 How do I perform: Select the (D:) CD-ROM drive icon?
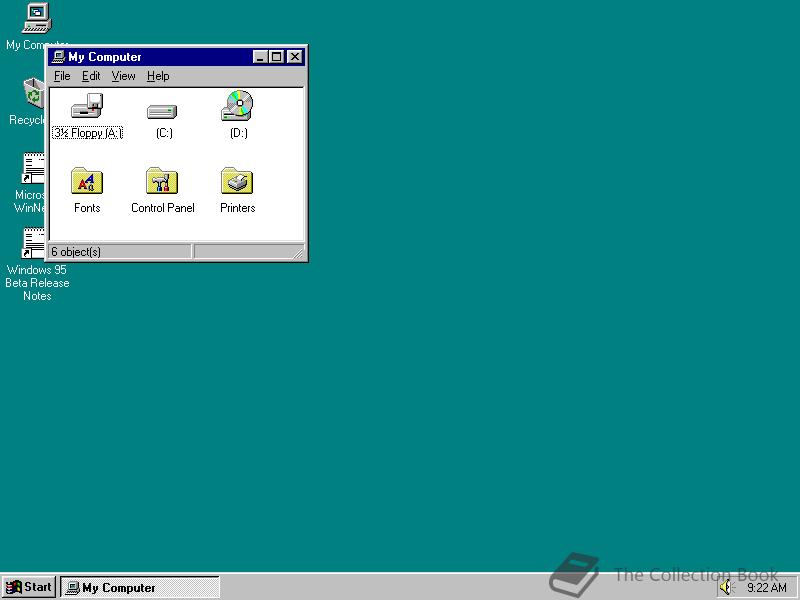[x=237, y=105]
